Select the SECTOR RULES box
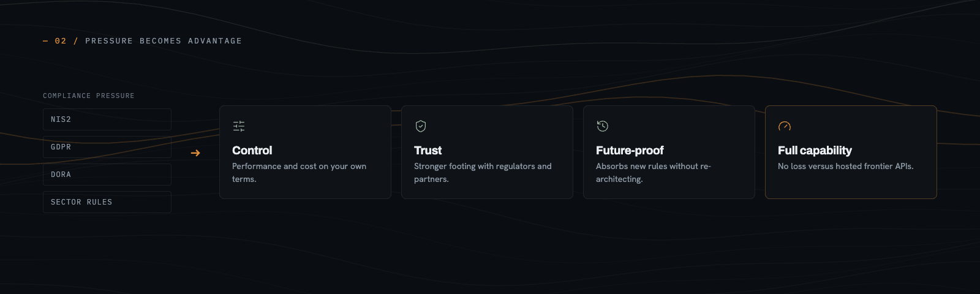Image resolution: width=980 pixels, height=294 pixels. (x=107, y=202)
